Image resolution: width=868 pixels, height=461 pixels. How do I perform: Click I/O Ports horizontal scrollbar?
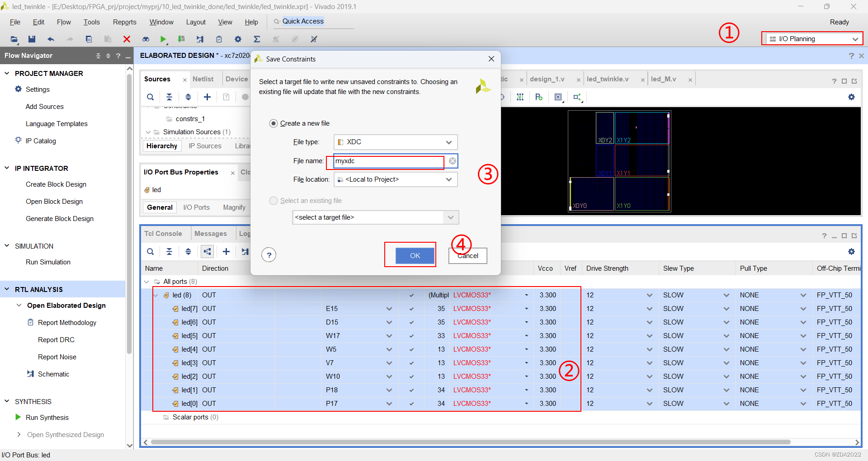pyautogui.click(x=470, y=442)
